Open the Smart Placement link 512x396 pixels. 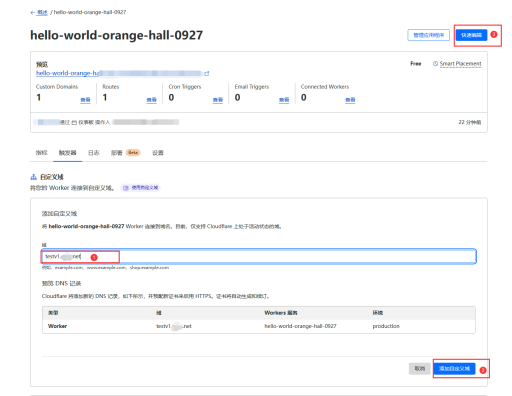tap(460, 64)
